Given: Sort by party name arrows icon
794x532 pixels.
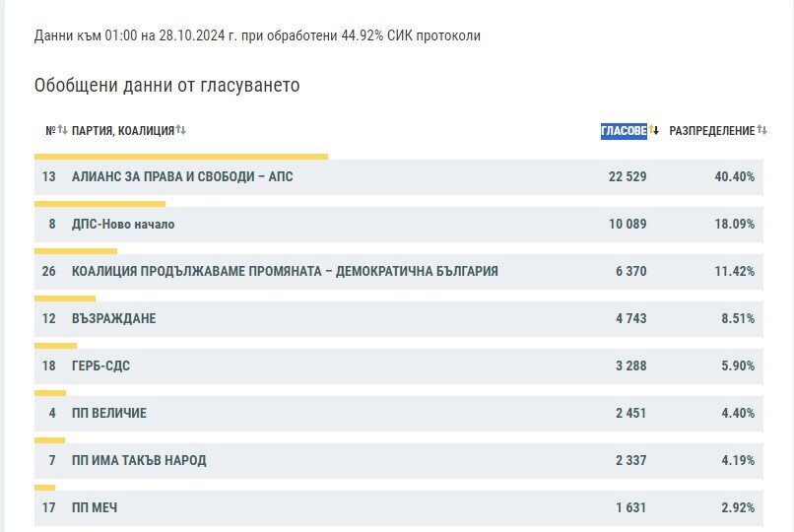Looking at the screenshot, I should tap(181, 130).
